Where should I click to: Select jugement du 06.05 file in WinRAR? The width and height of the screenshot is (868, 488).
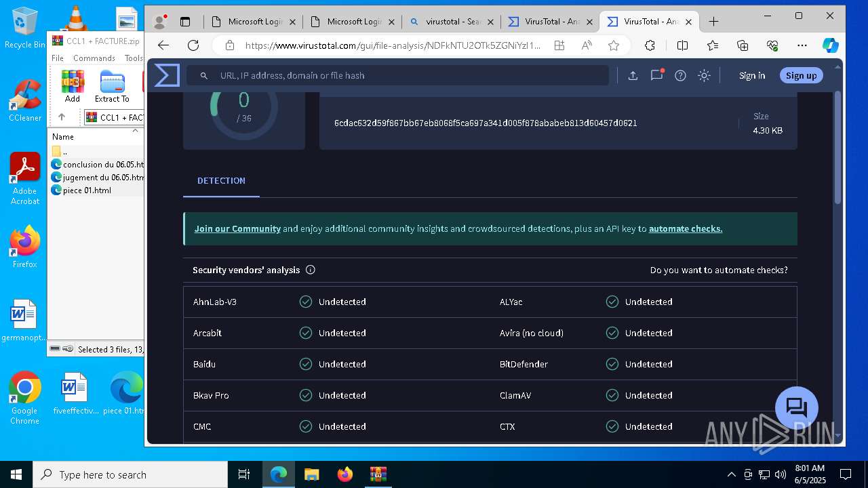tap(98, 178)
